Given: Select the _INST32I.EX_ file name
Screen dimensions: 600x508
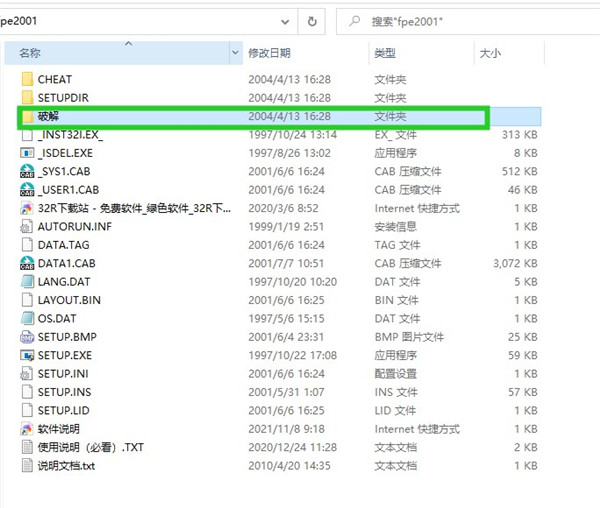Looking at the screenshot, I should click(70, 135).
